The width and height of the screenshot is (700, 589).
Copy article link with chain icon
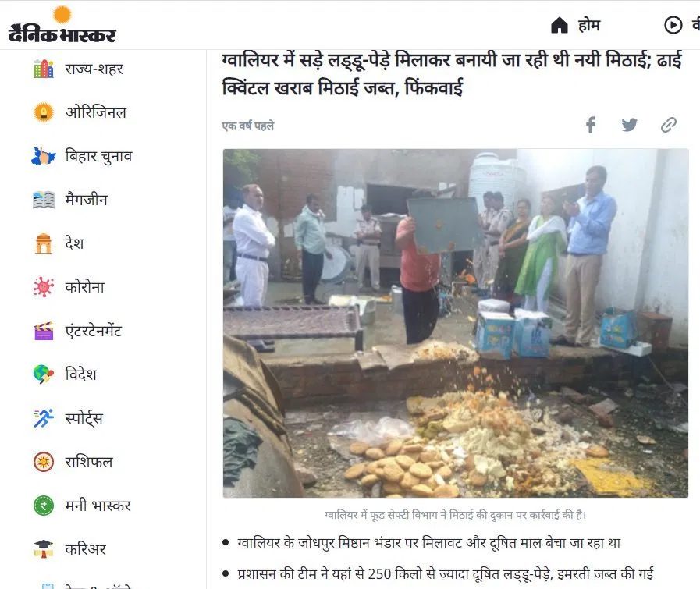(x=668, y=125)
